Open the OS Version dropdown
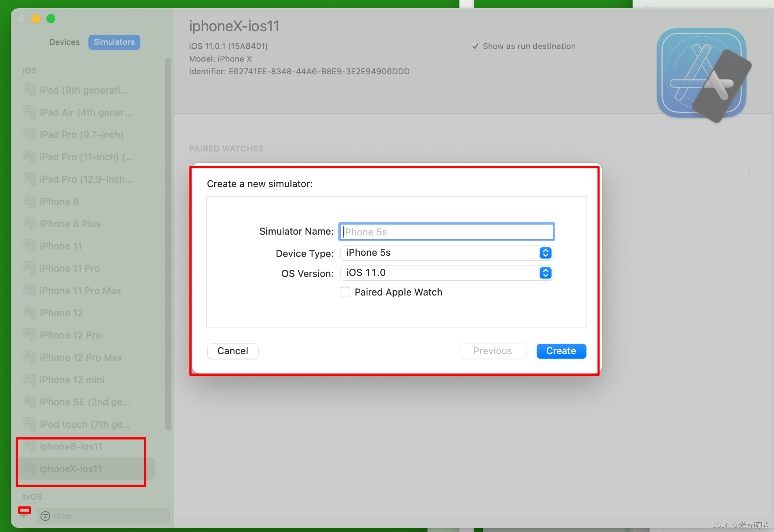 [446, 273]
